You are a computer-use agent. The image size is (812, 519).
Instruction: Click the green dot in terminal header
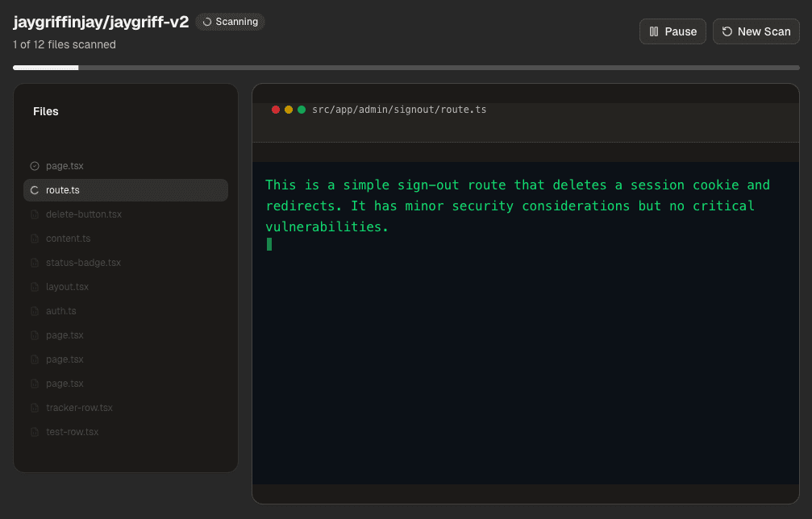tap(302, 110)
